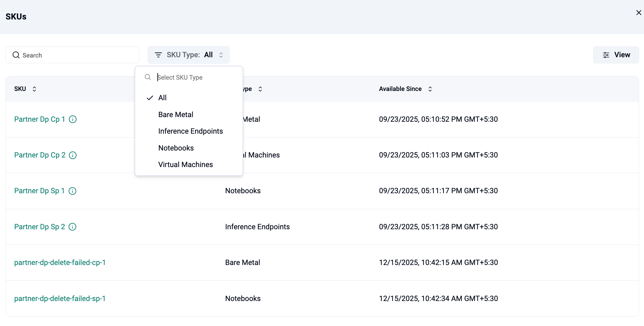
Task: Click info icon beside Partner Dp Cp 2
Action: click(x=73, y=155)
